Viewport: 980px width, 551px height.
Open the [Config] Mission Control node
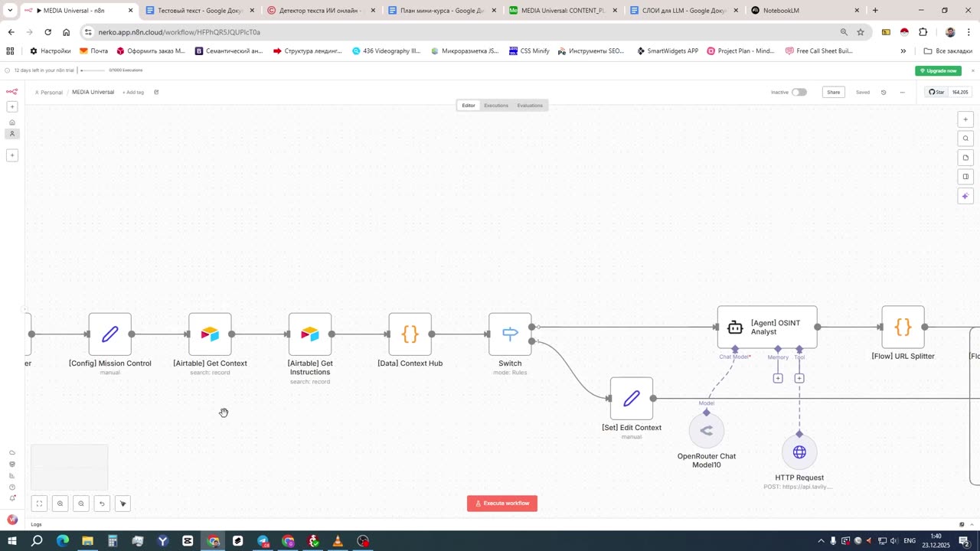[x=110, y=334]
